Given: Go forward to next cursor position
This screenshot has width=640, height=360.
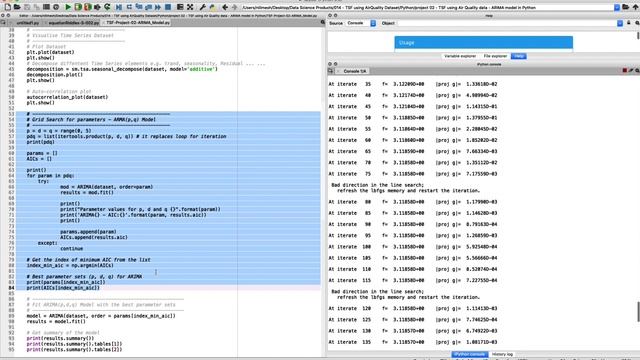Looking at the screenshot, I should pos(234,7).
